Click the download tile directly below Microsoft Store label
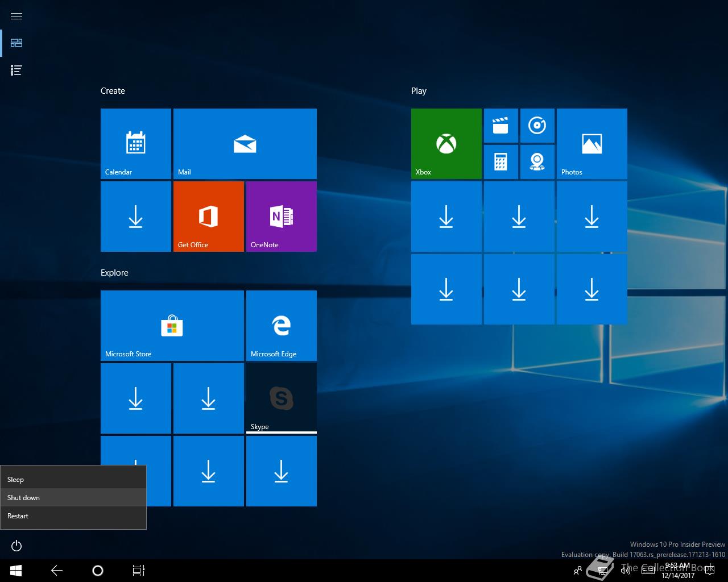The width and height of the screenshot is (728, 582). [x=136, y=398]
